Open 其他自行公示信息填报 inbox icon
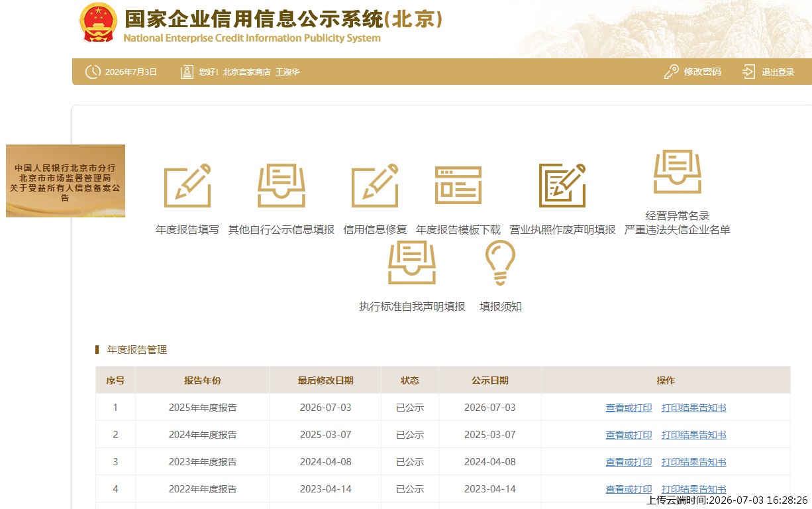Screen dimensions: 812x509 tap(281, 185)
